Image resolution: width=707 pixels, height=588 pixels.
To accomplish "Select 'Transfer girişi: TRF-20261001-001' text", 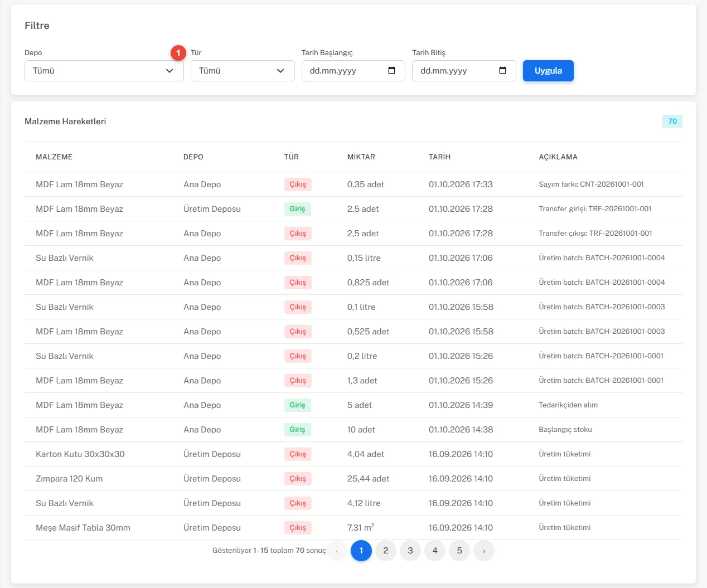I will [x=595, y=209].
